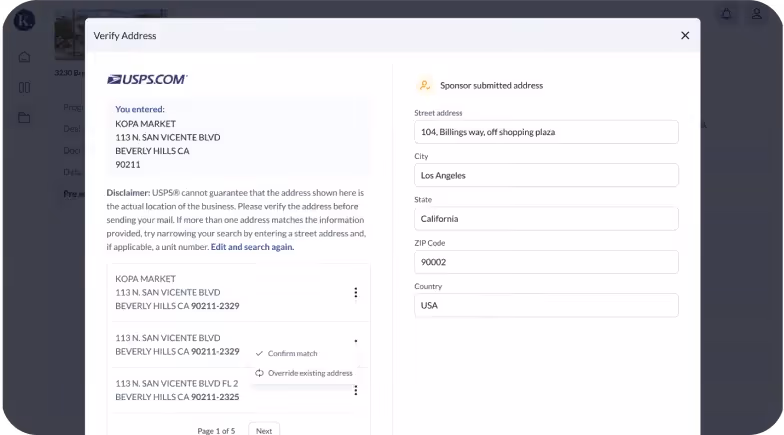
Task: Click the State field showing California
Action: click(546, 218)
